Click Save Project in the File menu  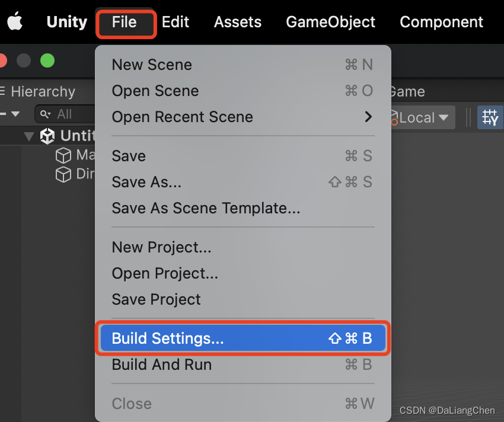[x=156, y=299]
